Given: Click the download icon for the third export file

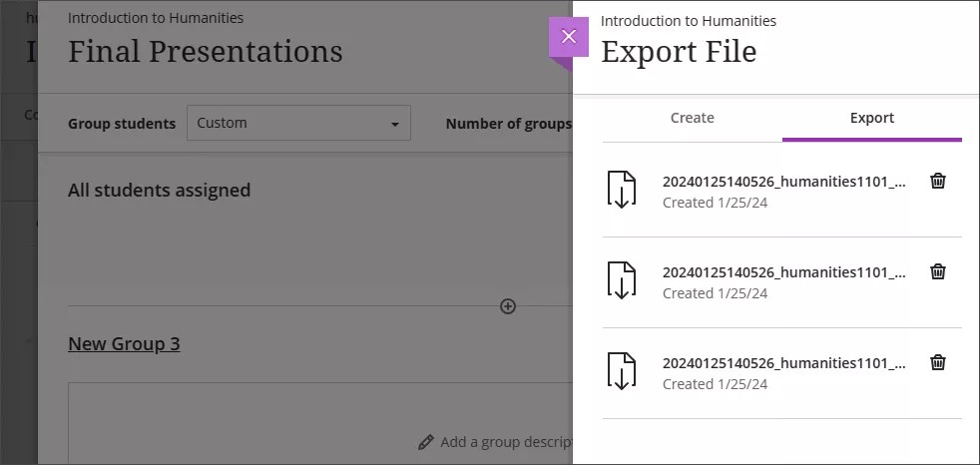Looking at the screenshot, I should 622,371.
